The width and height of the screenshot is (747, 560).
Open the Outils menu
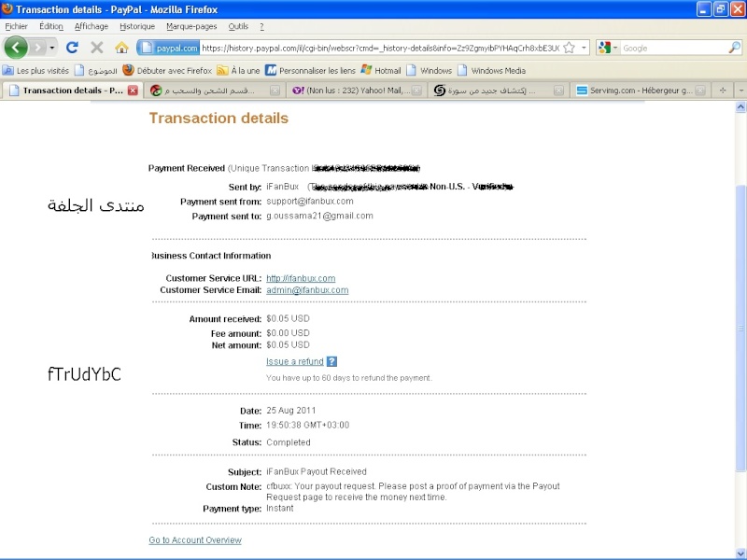coord(238,27)
